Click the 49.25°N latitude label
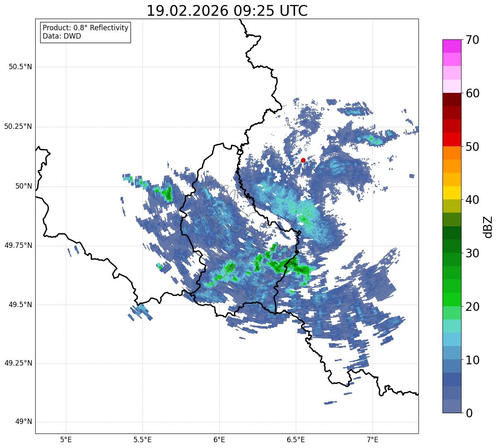Viewport: 498px width, 448px height. 18,363
